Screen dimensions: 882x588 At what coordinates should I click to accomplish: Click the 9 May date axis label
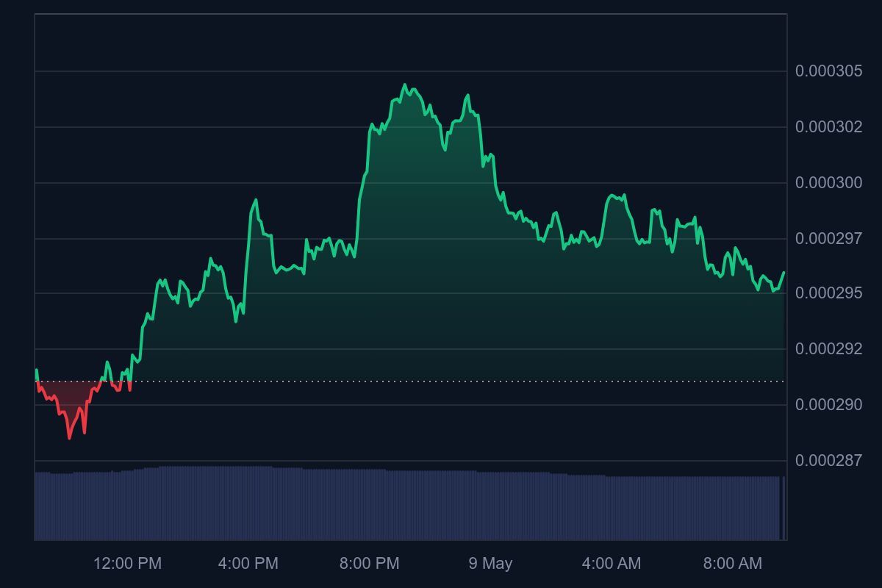490,564
